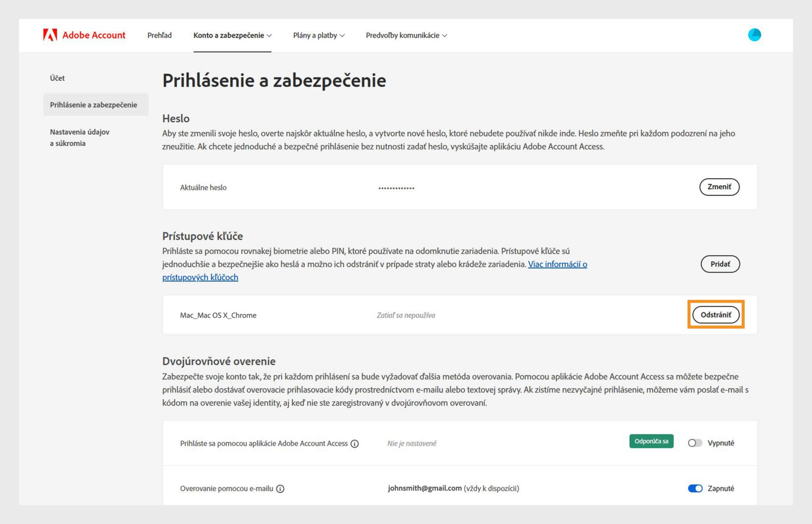Screen dimensions: 812x524
Task: Click the Odporúča sa green badge
Action: [651, 441]
